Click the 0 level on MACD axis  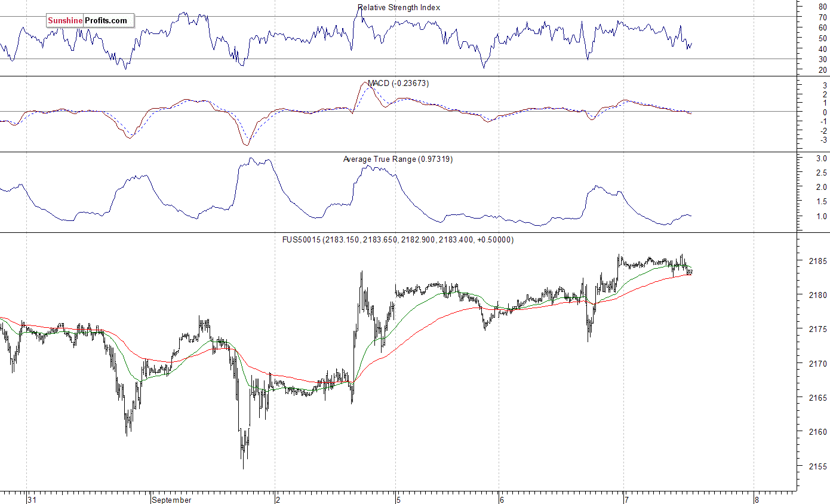(x=825, y=112)
